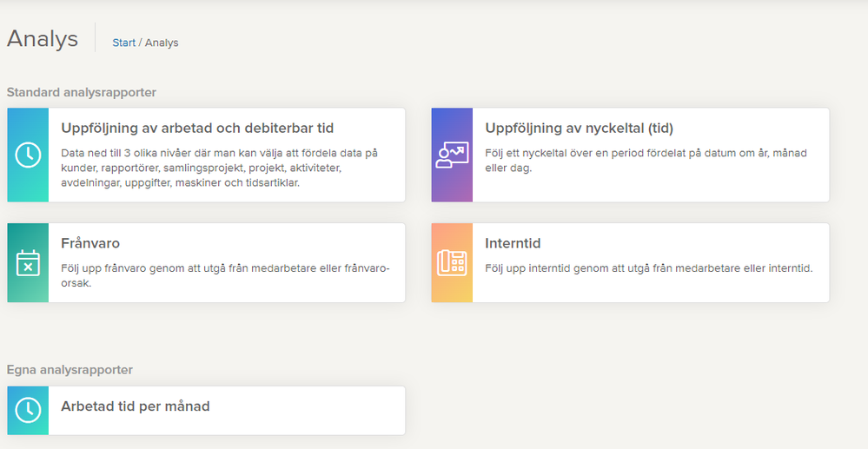
Task: Open the custom report Arbetad tid per månad
Action: pos(135,406)
